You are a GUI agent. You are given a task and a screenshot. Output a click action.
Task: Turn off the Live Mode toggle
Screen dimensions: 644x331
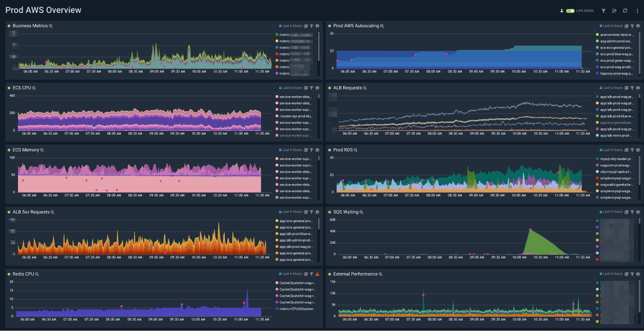[x=570, y=11]
